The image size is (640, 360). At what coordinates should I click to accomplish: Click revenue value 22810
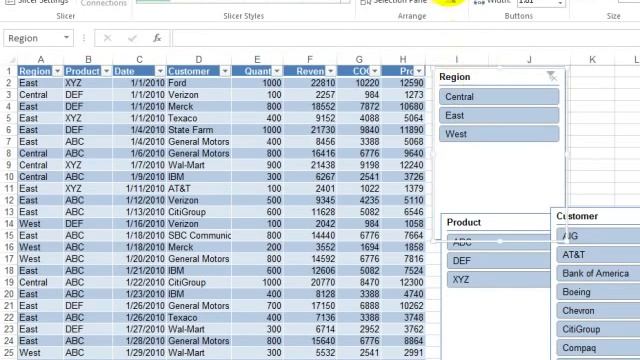[x=310, y=83]
